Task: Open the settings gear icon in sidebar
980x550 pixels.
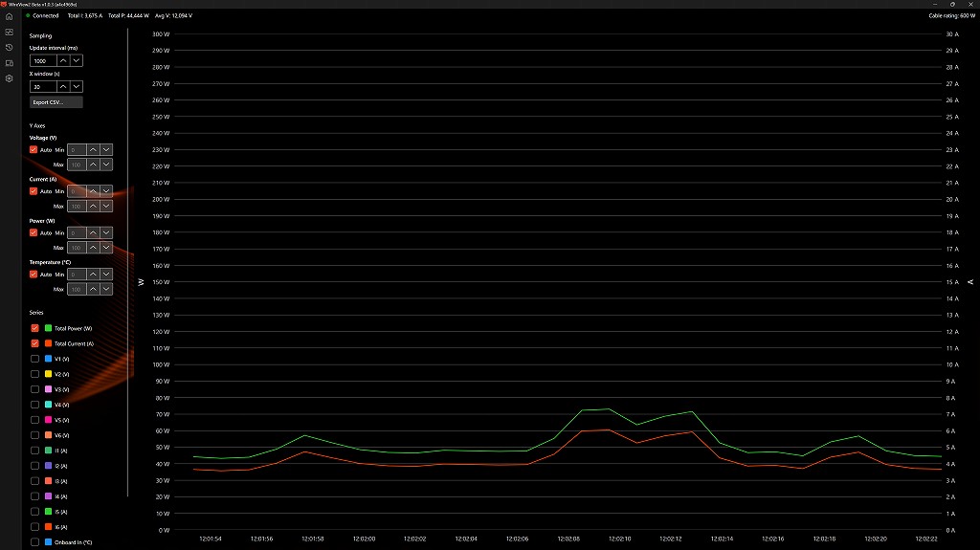Action: [9, 78]
